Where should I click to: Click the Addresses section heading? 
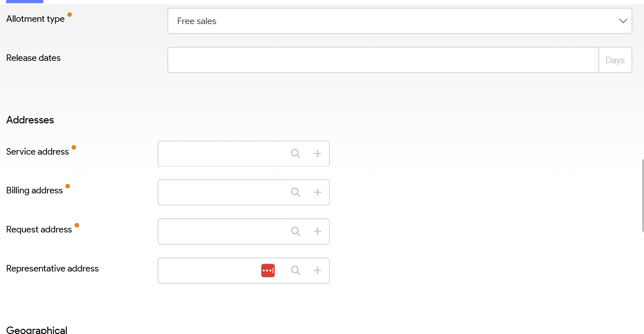(30, 120)
